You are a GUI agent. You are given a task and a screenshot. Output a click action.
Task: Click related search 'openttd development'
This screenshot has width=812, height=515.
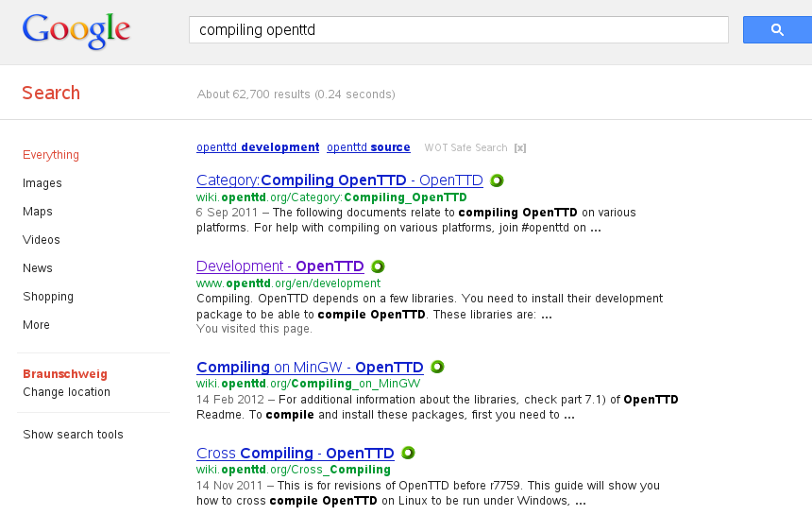click(258, 147)
